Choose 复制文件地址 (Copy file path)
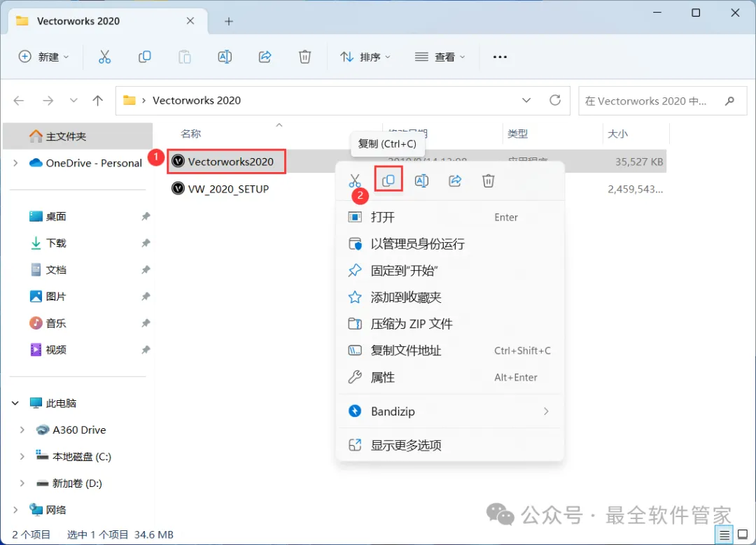This screenshot has width=756, height=545. tap(449, 351)
